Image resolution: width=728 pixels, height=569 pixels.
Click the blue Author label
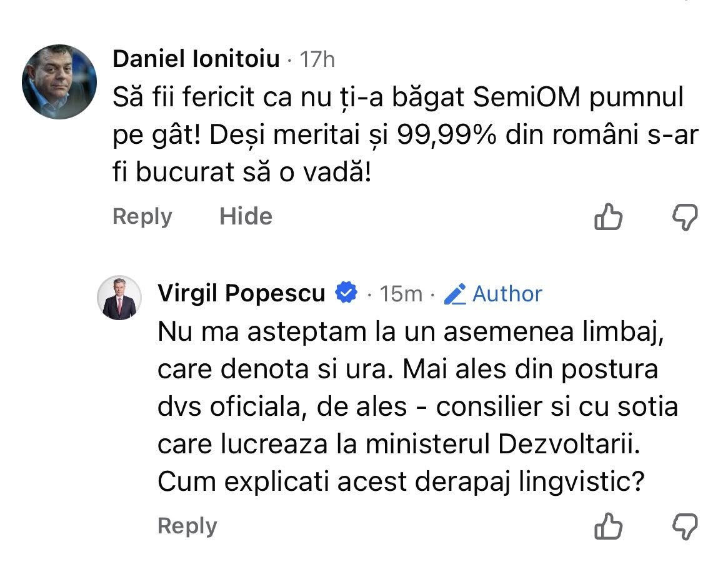click(x=507, y=293)
